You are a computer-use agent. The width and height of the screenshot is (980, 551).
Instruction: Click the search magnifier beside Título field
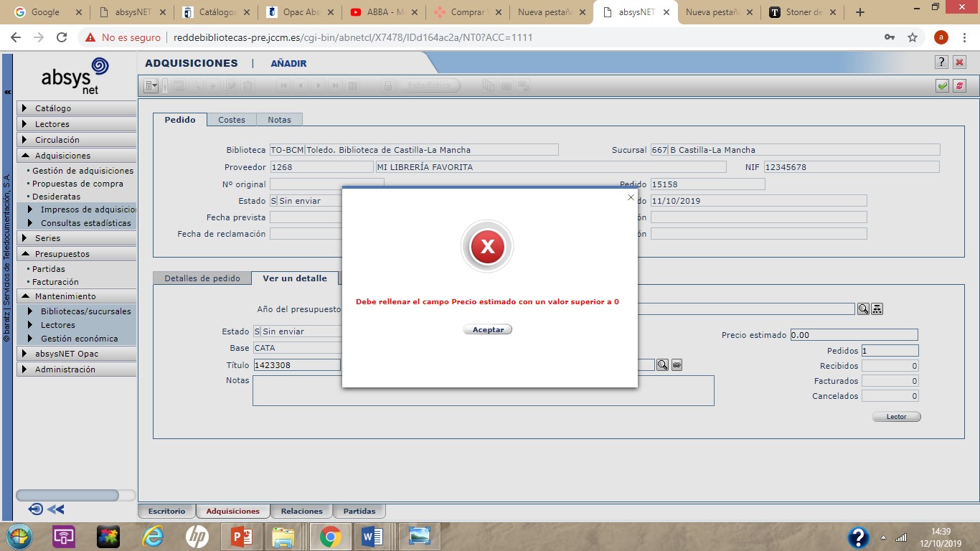point(662,365)
